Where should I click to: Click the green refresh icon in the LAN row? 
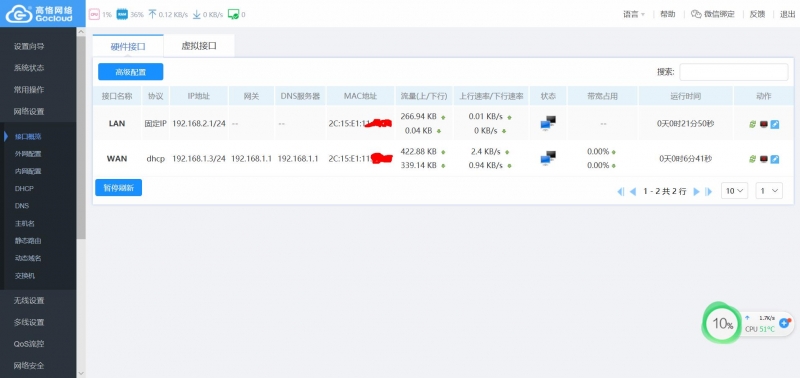tap(752, 124)
